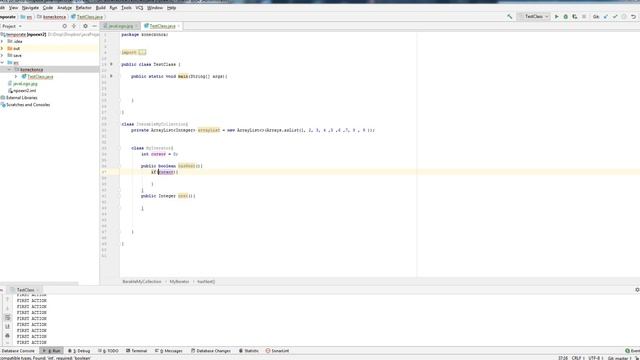The height and width of the screenshot is (360, 640).
Task: Click the print icon in Run console sidebar
Action: point(7,336)
